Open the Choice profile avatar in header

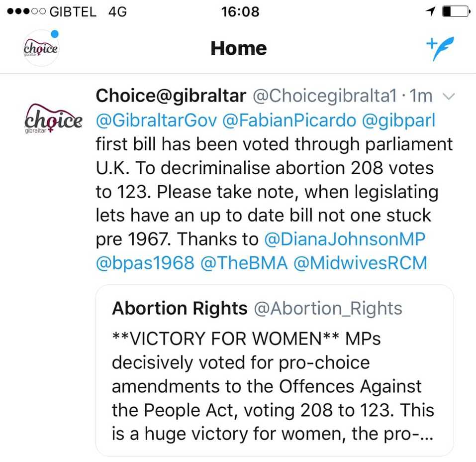(x=41, y=48)
